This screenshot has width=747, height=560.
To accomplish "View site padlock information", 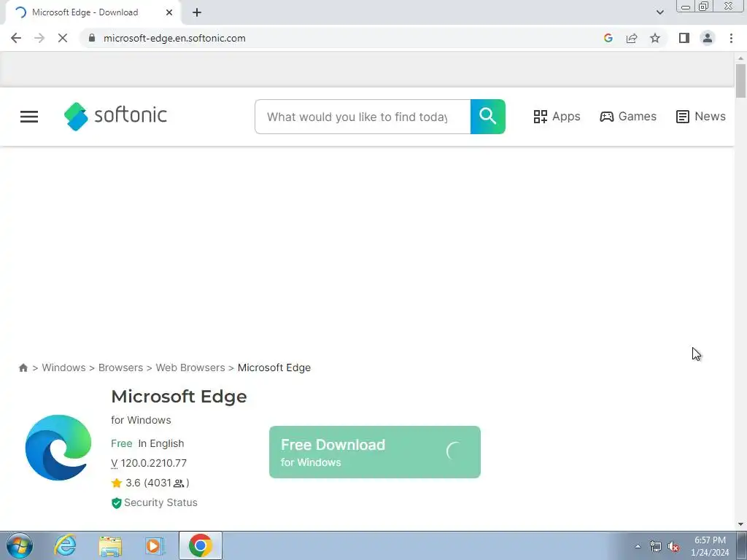I will 92,38.
